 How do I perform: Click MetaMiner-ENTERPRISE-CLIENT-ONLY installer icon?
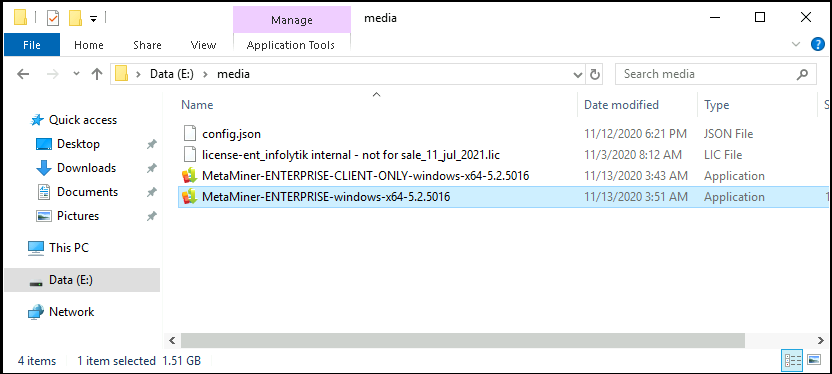click(x=189, y=176)
